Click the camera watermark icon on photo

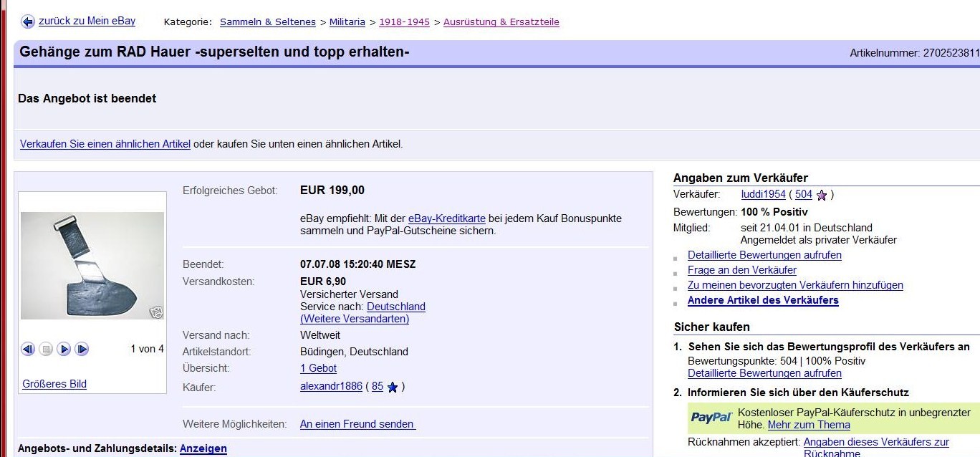(x=156, y=312)
